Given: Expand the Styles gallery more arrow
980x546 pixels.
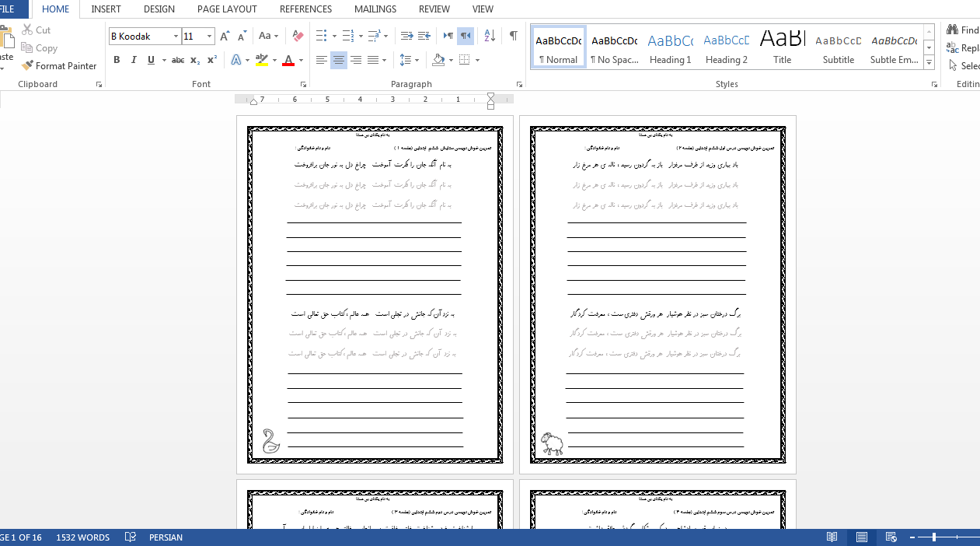Looking at the screenshot, I should click(929, 62).
